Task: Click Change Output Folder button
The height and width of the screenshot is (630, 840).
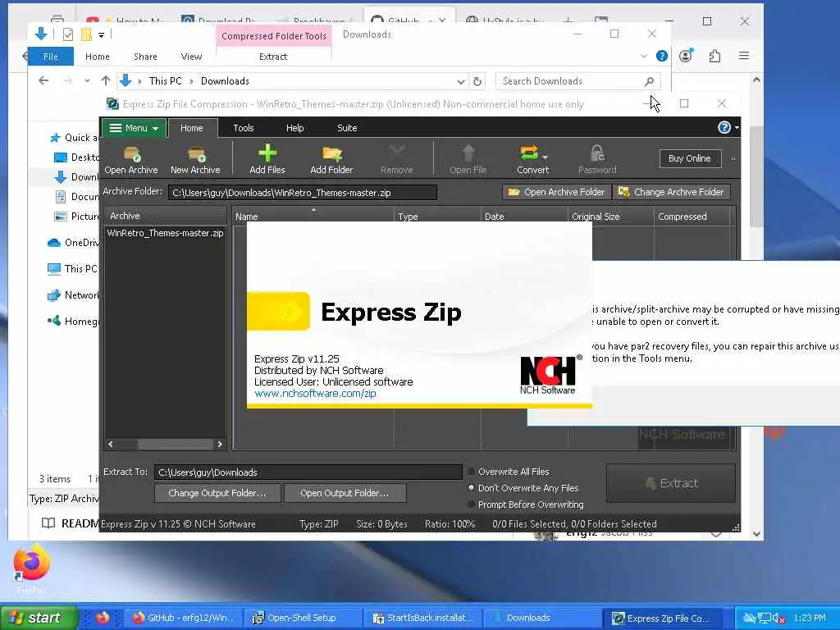Action: (x=217, y=493)
